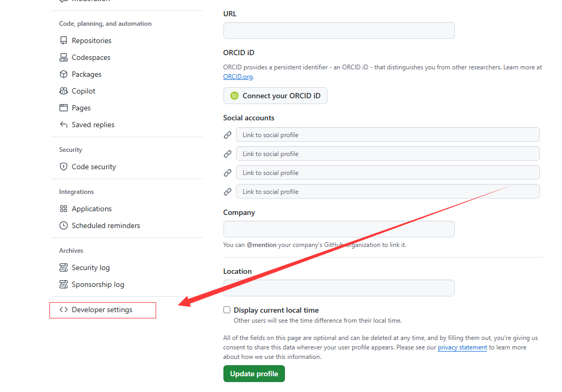Open Code security settings
Image resolution: width=562 pixels, height=392 pixels.
[94, 166]
